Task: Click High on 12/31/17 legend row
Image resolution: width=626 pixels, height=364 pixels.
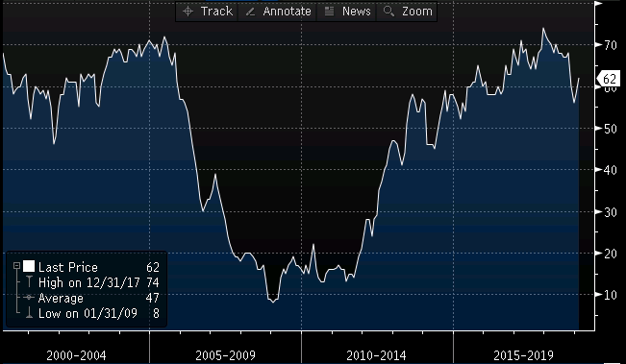Action: coord(87,282)
